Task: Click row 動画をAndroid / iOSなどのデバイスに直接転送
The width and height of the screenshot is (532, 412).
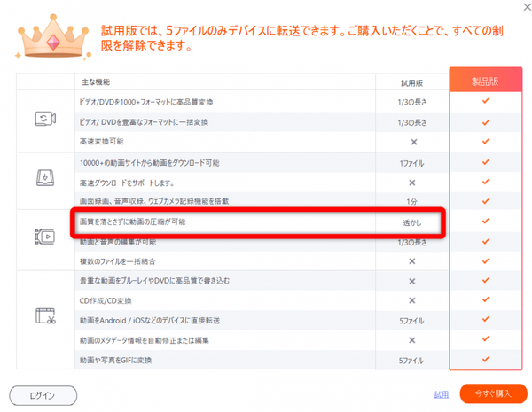Action: coord(150,321)
